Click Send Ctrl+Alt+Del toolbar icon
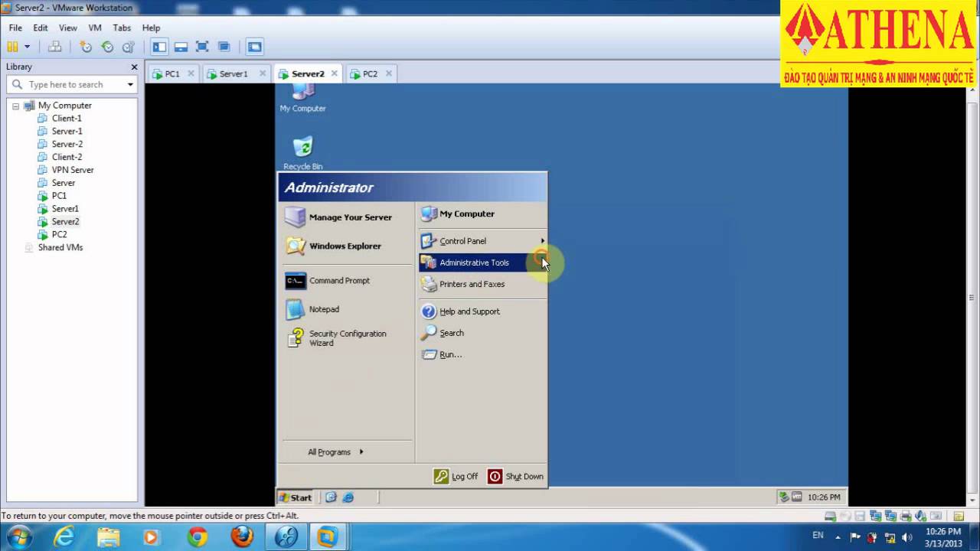 54,47
